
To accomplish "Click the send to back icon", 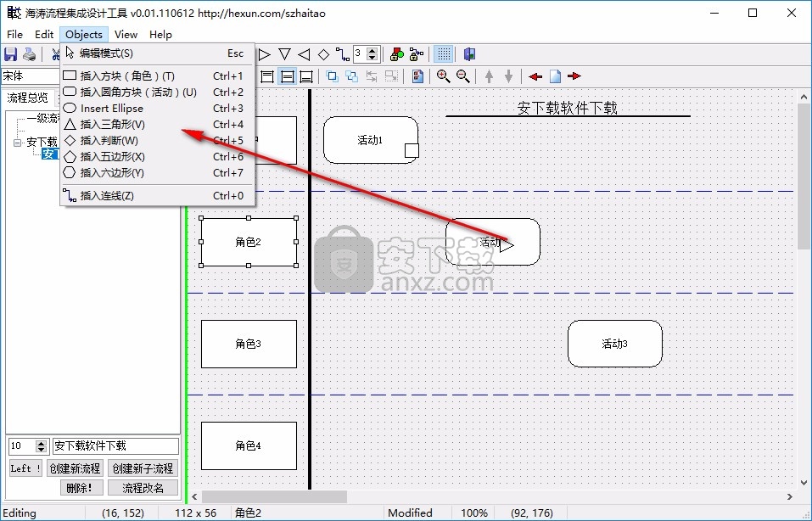I will [x=351, y=76].
